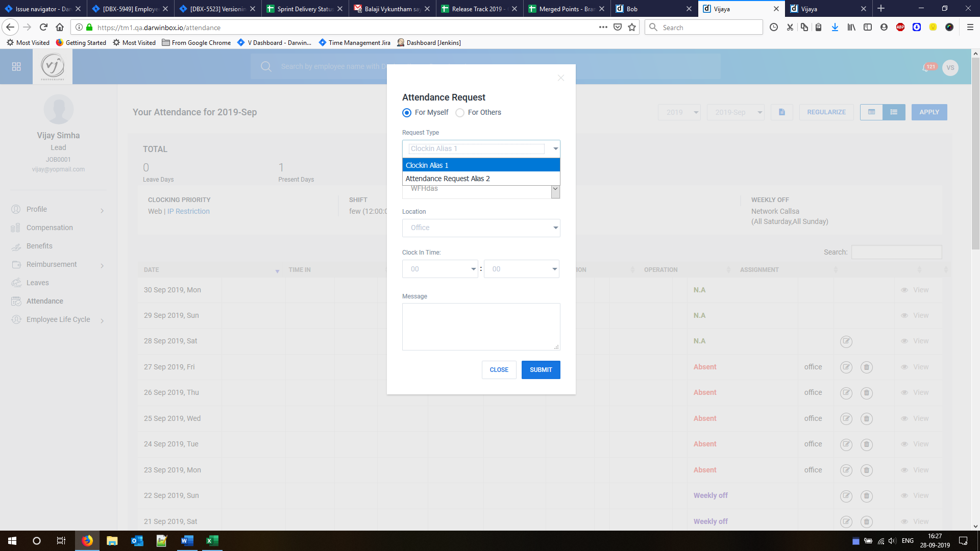The width and height of the screenshot is (980, 551).
Task: Switch to list view icon
Action: coord(894,112)
